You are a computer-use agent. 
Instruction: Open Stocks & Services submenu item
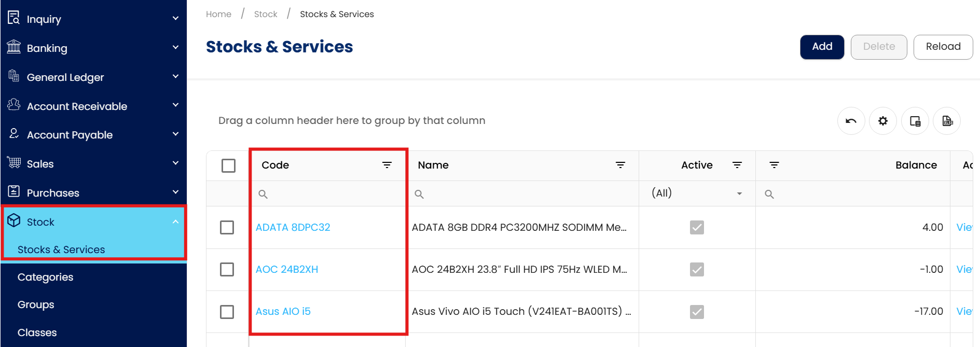[61, 249]
